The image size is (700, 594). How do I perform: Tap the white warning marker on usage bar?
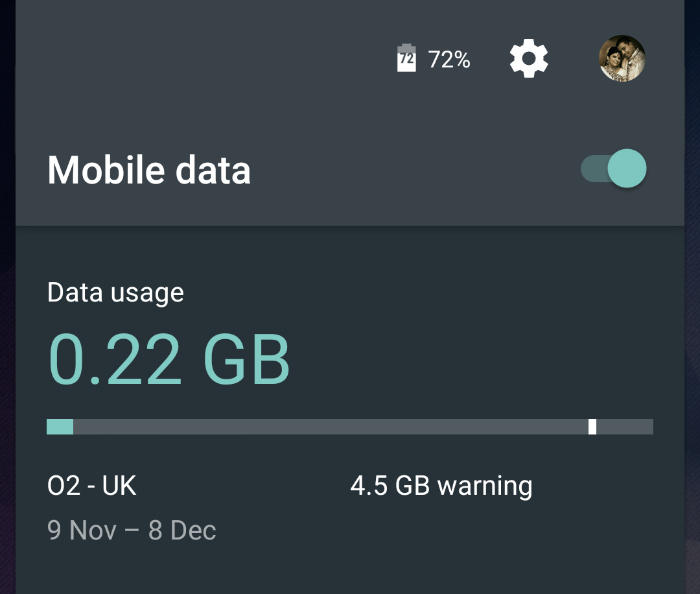592,427
